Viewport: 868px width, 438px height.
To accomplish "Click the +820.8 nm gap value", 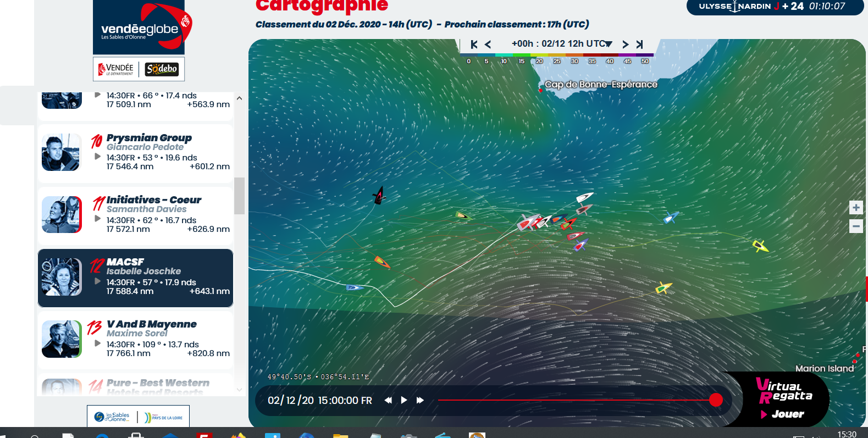I will point(208,353).
